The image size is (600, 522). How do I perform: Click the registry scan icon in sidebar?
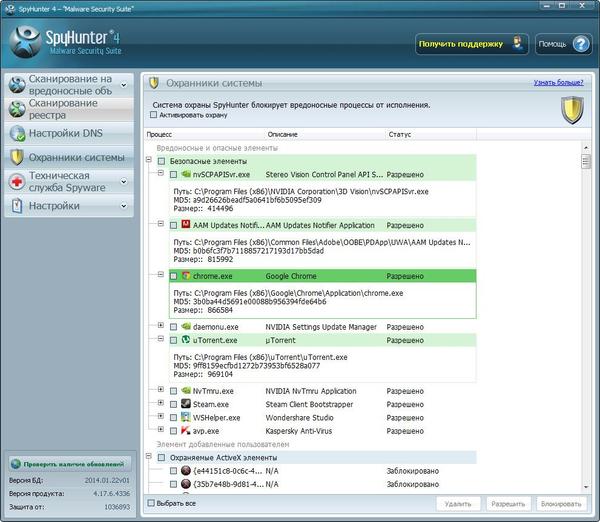(17, 109)
